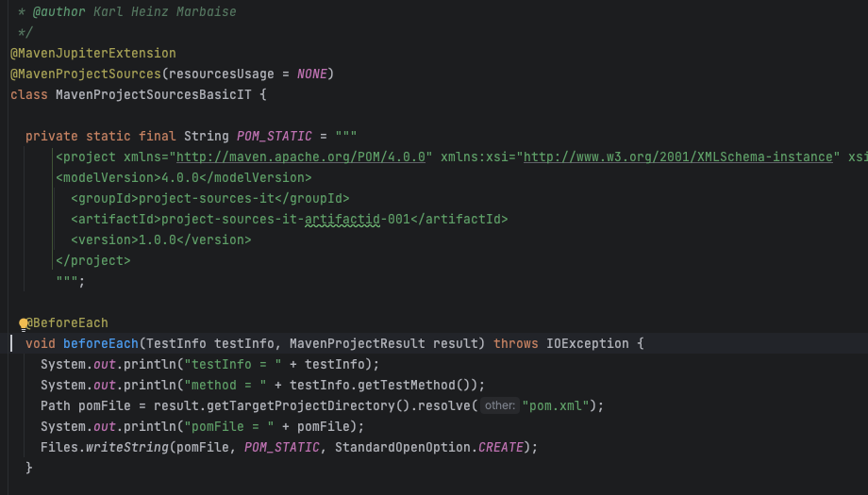Click the MavenProjectSourcesBasicIT class name

pyautogui.click(x=154, y=94)
